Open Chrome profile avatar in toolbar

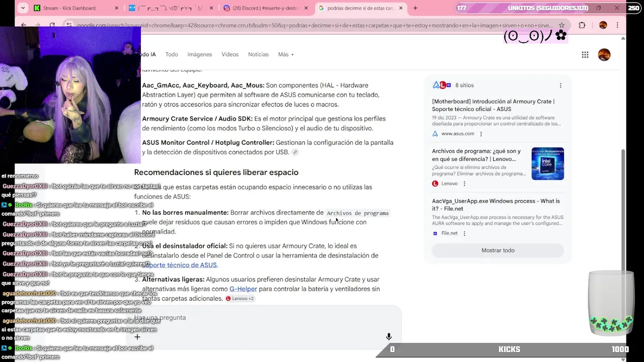[603, 25]
